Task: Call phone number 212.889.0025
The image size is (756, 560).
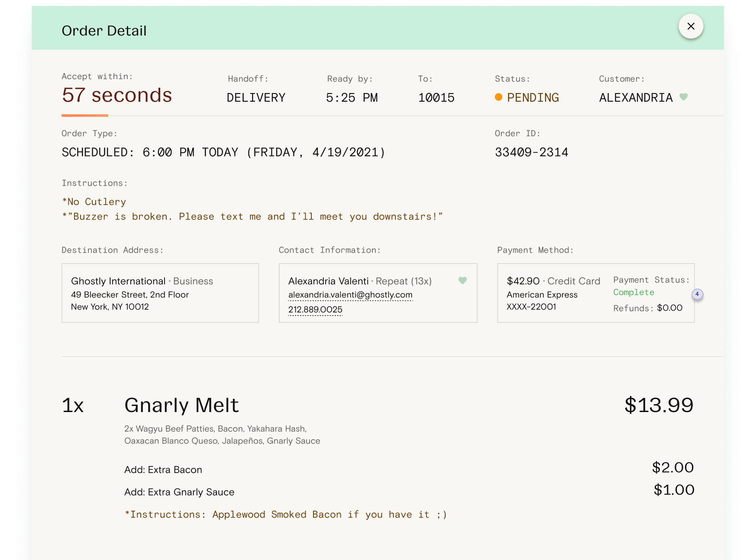Action: pos(315,309)
